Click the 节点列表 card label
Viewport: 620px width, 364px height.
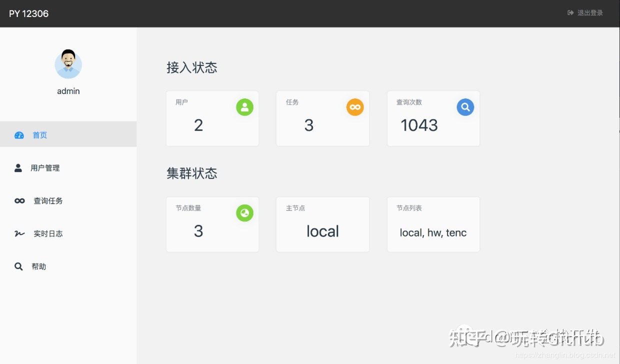[x=409, y=208]
